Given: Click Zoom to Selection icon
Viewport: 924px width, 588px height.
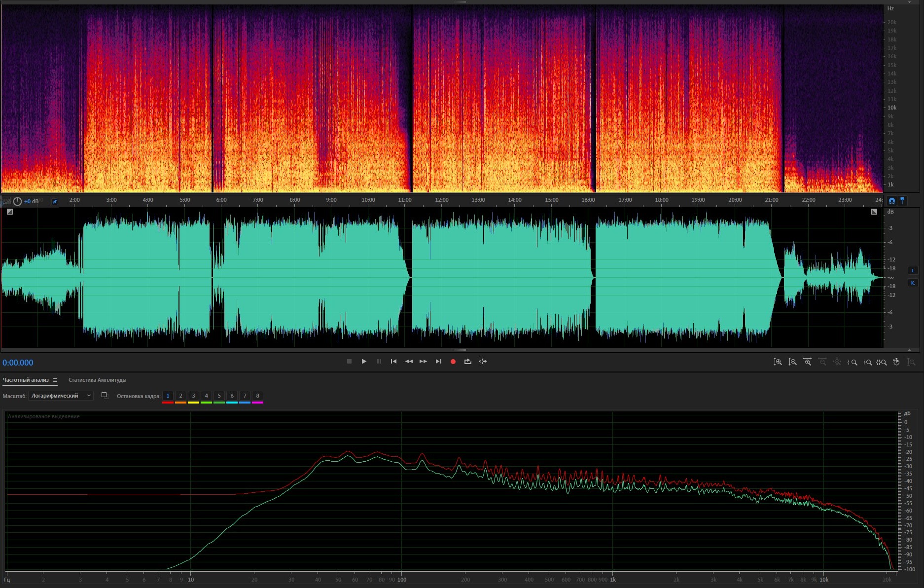Looking at the screenshot, I should pos(882,362).
